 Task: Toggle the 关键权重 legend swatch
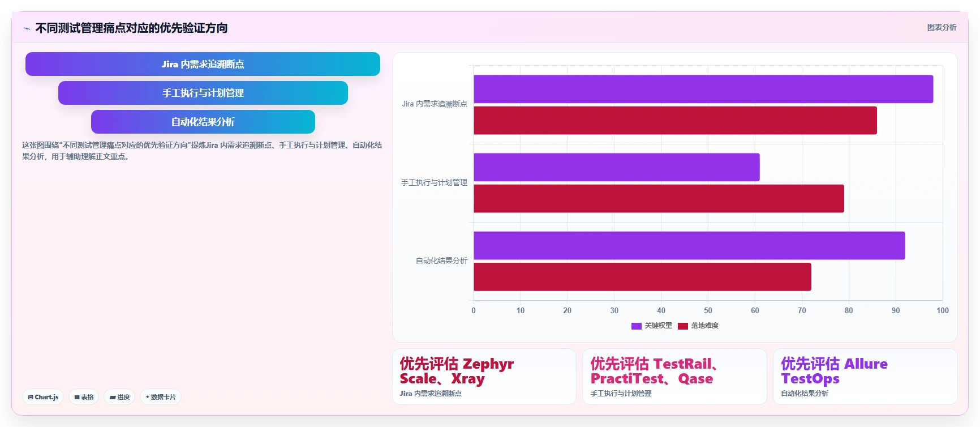tap(637, 326)
